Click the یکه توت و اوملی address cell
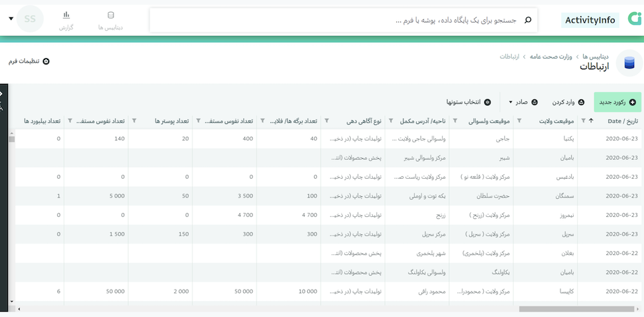The image size is (644, 317). tap(417, 196)
